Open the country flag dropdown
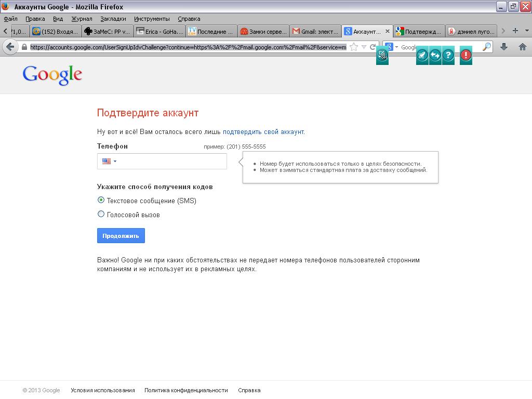This screenshot has height=399, width=532. [109, 161]
